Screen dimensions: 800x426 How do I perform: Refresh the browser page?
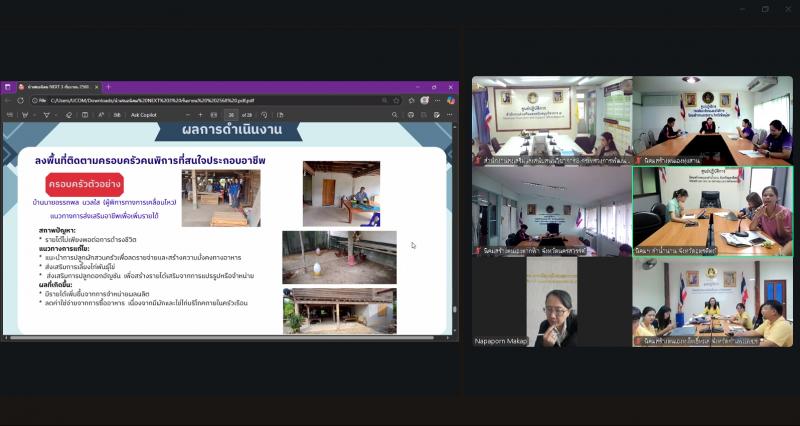(x=20, y=101)
